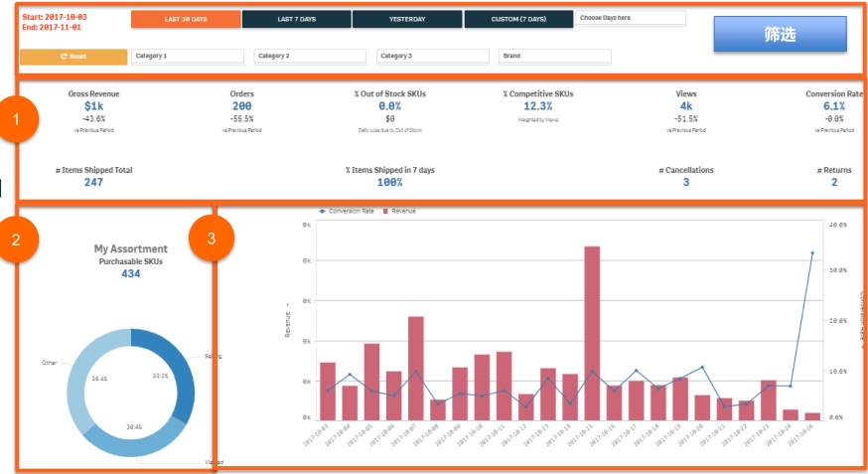
Task: Select the Last 30 Days tab
Action: pos(187,19)
